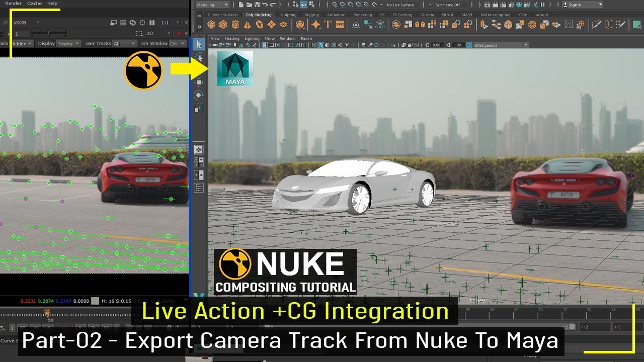The height and width of the screenshot is (362, 644).
Task: Open the Sculpting shelf tab
Action: 288,15
